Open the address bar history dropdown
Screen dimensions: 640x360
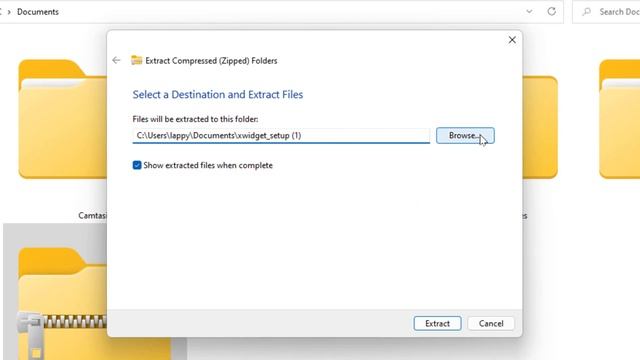tap(529, 11)
